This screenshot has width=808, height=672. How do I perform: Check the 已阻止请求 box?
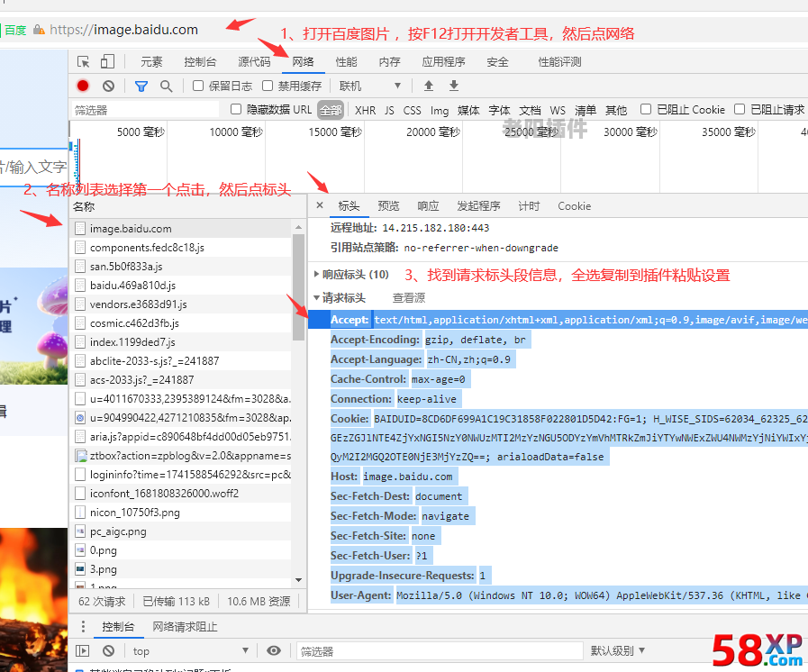740,109
